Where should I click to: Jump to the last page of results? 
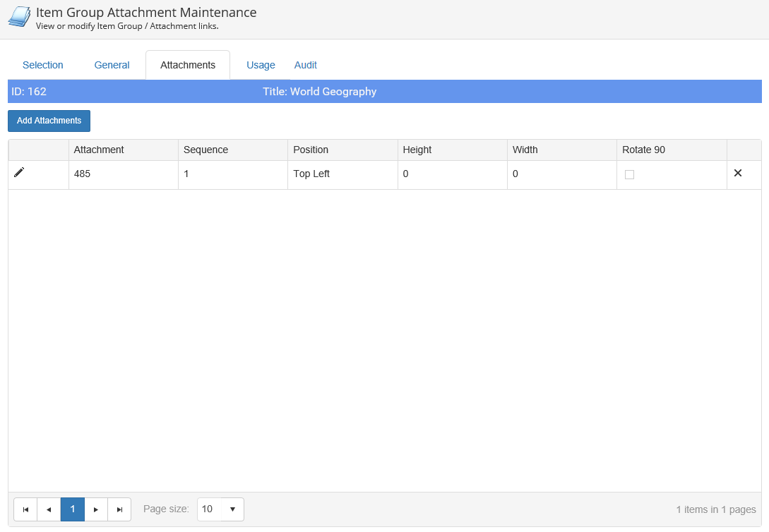pyautogui.click(x=119, y=509)
